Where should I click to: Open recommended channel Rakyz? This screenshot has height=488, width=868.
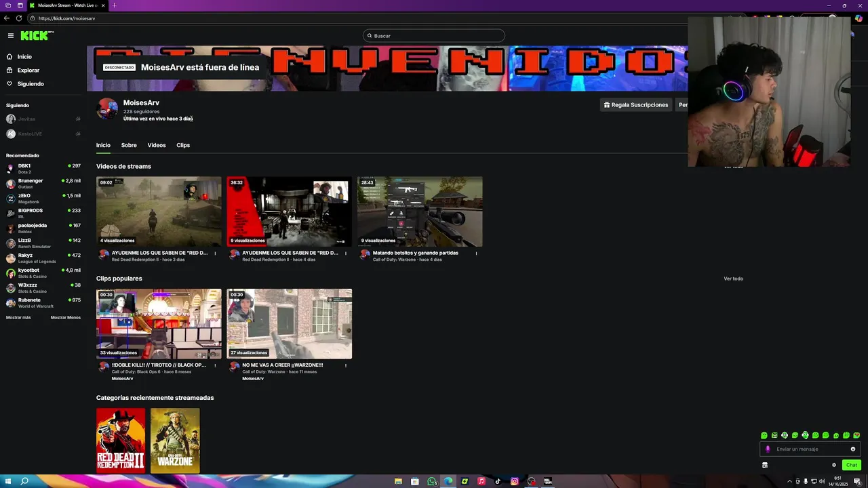pos(43,258)
